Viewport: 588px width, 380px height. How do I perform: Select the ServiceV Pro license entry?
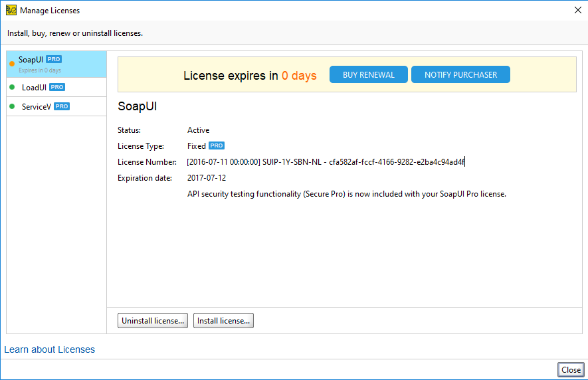coord(56,106)
